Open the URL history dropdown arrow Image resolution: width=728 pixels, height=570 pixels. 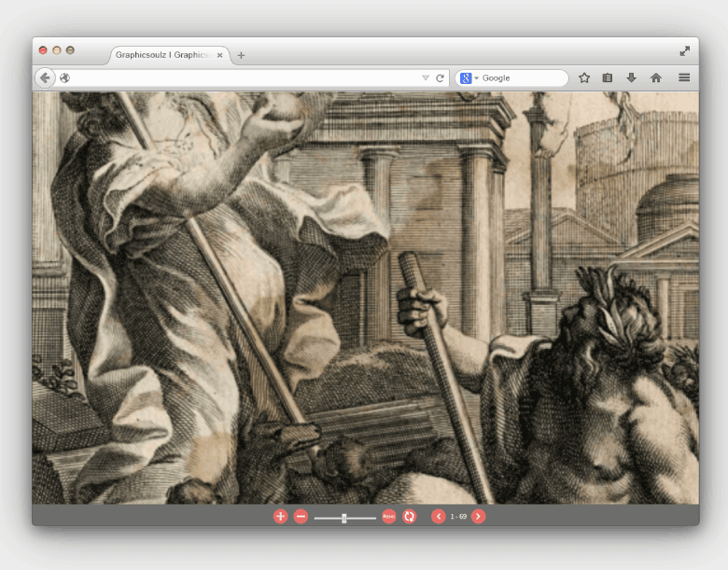pyautogui.click(x=426, y=78)
